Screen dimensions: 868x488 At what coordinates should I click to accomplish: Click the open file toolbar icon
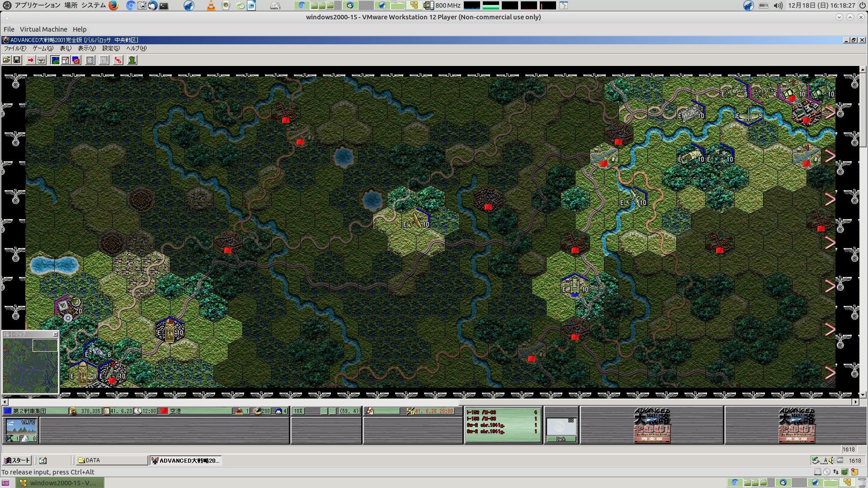pyautogui.click(x=6, y=60)
